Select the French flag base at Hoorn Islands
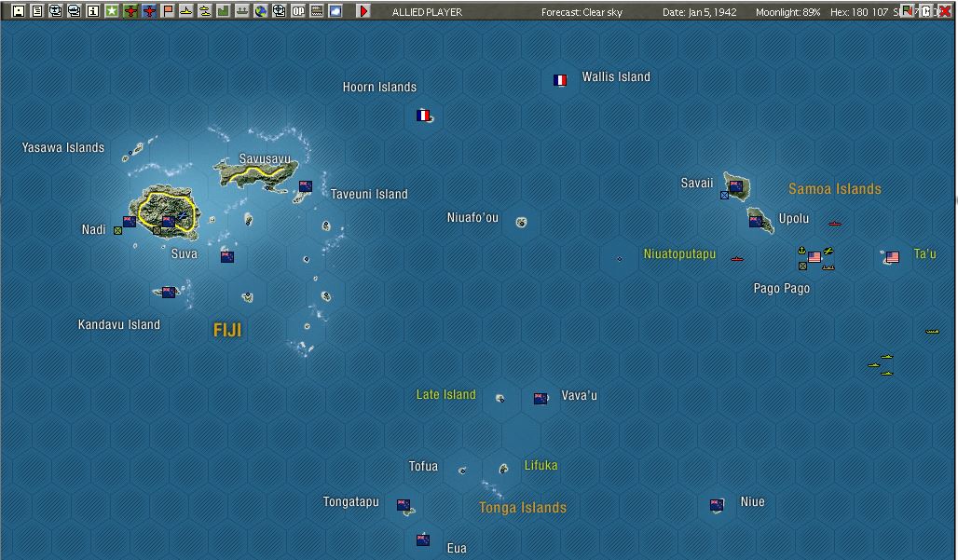The image size is (958, 560). click(x=423, y=115)
